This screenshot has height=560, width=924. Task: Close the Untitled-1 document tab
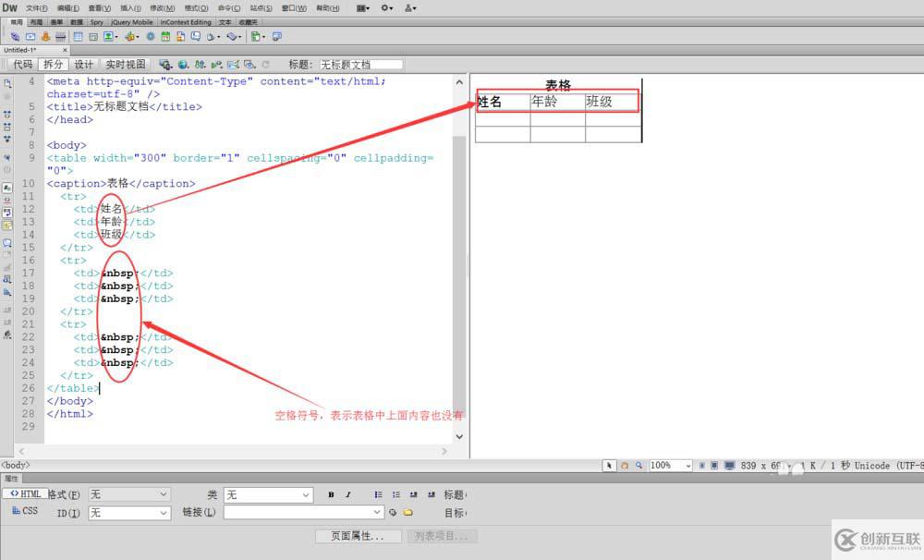pos(65,50)
